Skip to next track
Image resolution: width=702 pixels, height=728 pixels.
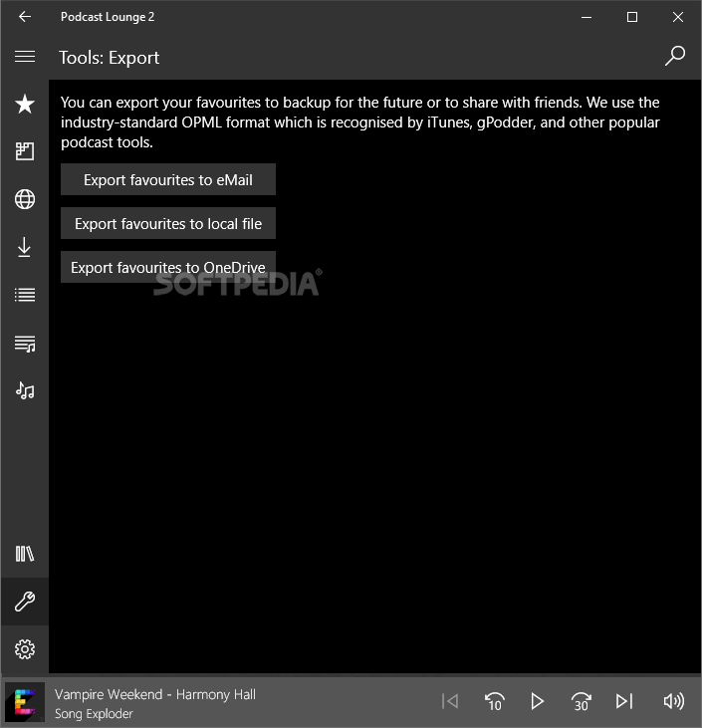coord(624,701)
